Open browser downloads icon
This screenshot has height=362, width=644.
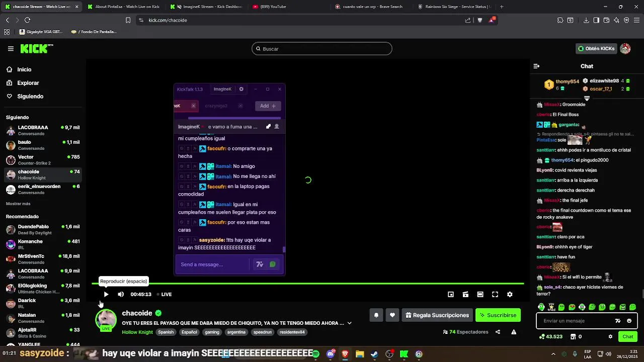click(586, 20)
